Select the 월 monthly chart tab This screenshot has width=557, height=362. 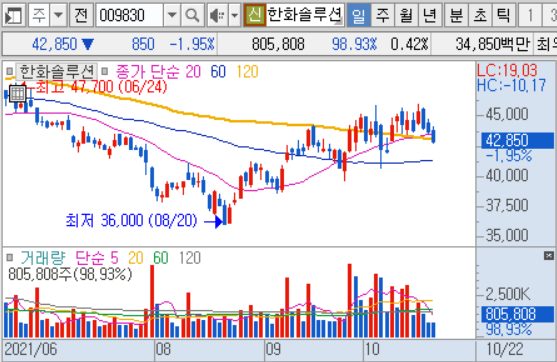[x=406, y=15]
